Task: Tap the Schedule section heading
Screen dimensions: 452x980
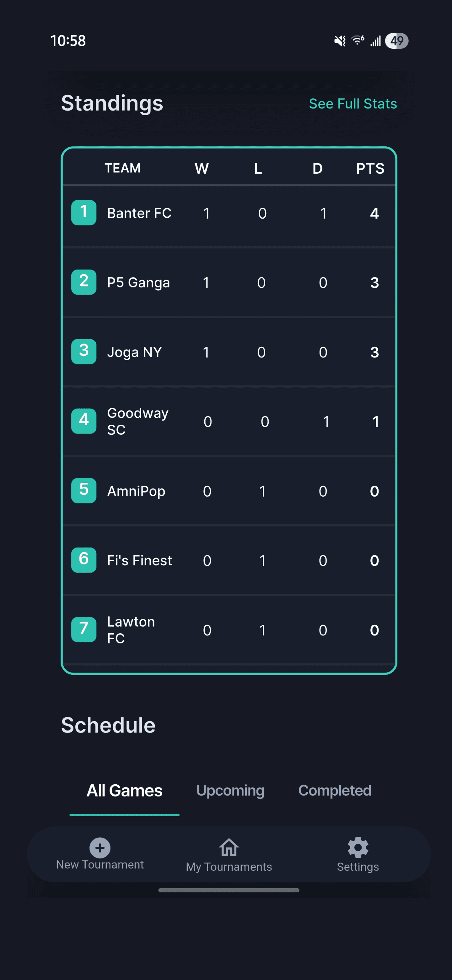Action: point(108,724)
